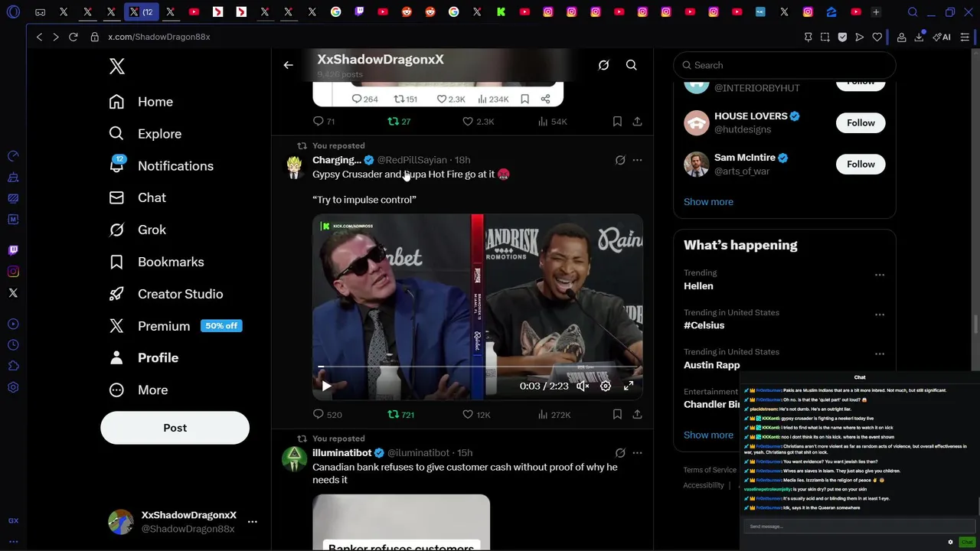This screenshot has width=980, height=551.
Task: Open @RedPillSayian profile link
Action: tap(412, 160)
